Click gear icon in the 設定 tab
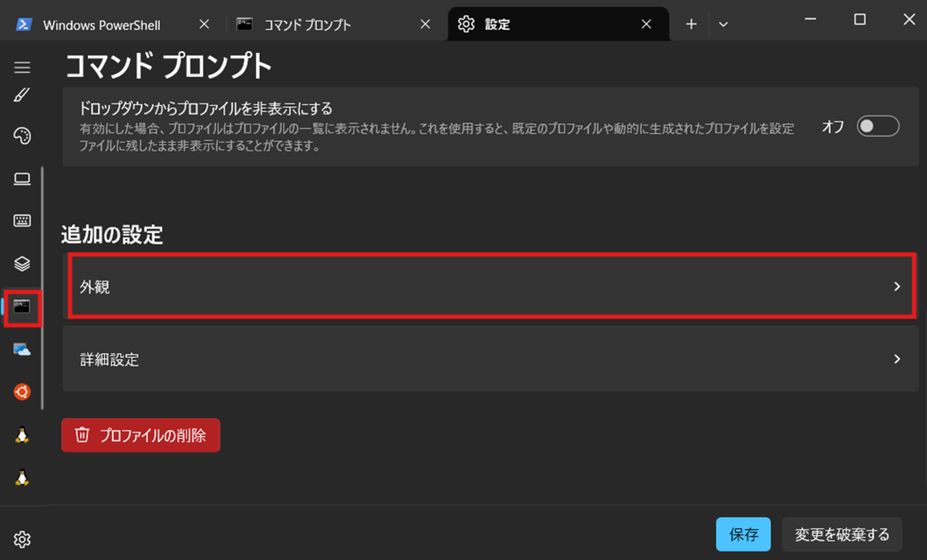 pyautogui.click(x=466, y=24)
